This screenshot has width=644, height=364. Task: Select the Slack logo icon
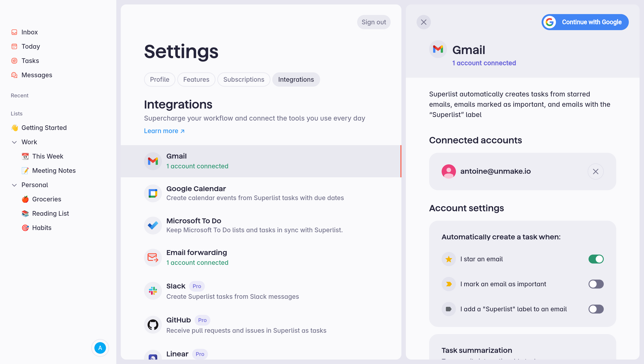[153, 291]
